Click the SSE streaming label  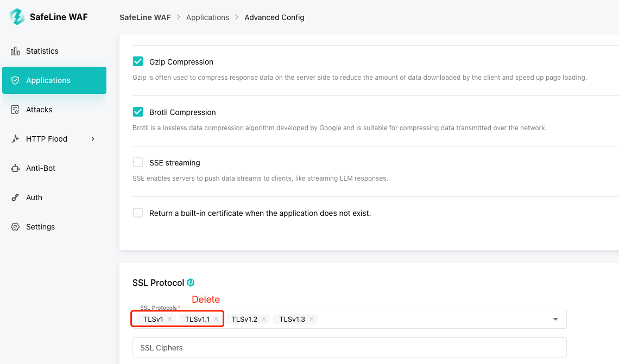pos(174,163)
